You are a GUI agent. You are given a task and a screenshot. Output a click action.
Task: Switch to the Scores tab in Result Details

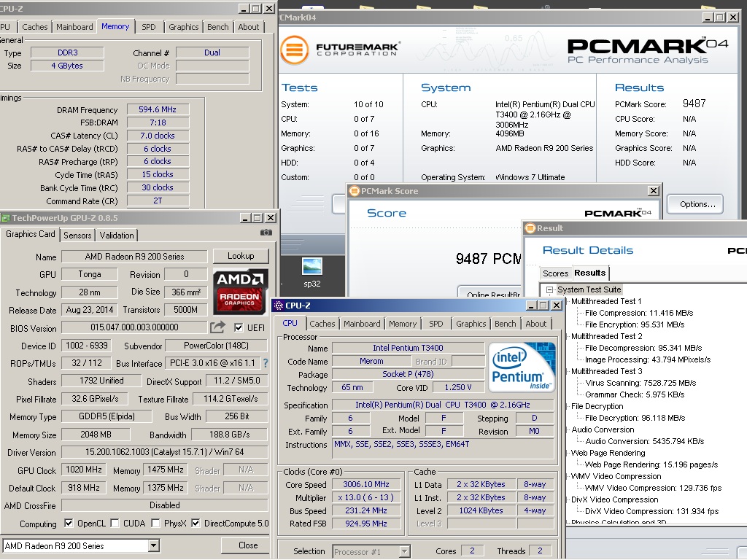tap(555, 273)
